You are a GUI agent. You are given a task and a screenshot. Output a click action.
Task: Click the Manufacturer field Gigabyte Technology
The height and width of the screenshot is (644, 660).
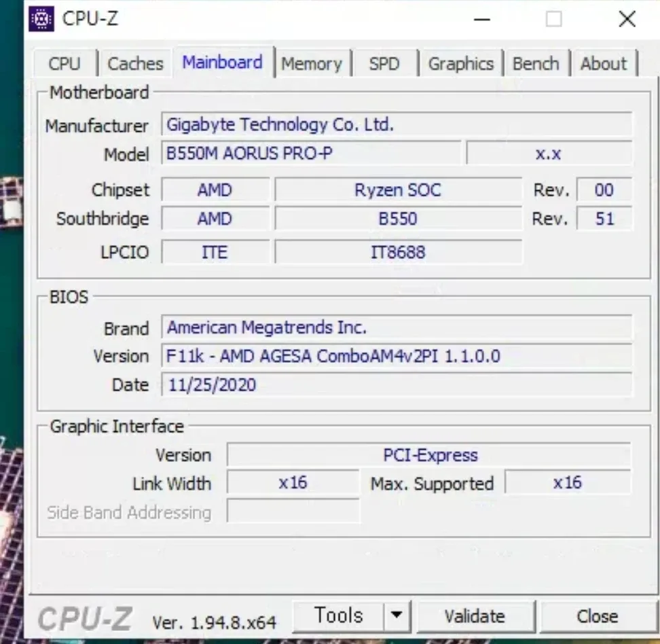click(x=397, y=125)
